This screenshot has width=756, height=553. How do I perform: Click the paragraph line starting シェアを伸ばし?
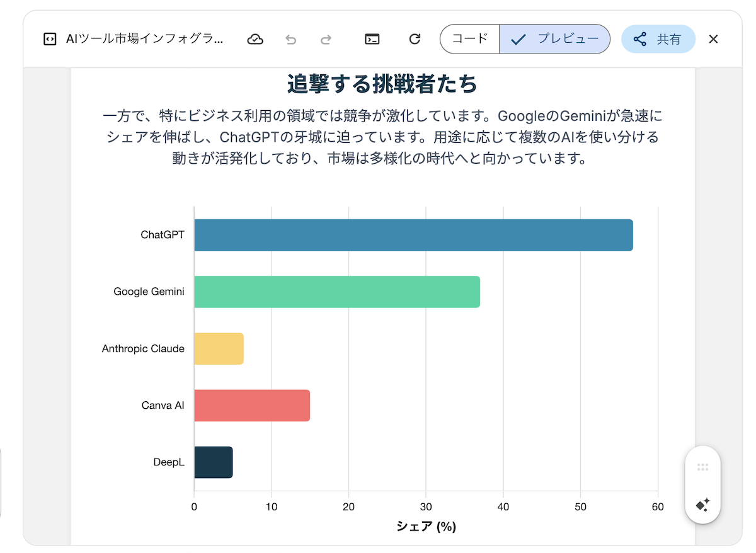(382, 137)
